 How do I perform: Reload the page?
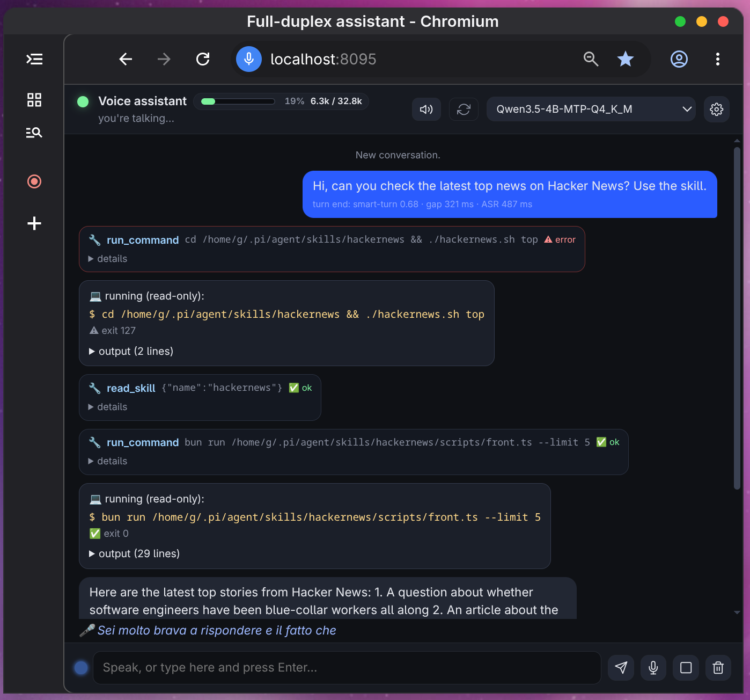(x=203, y=59)
